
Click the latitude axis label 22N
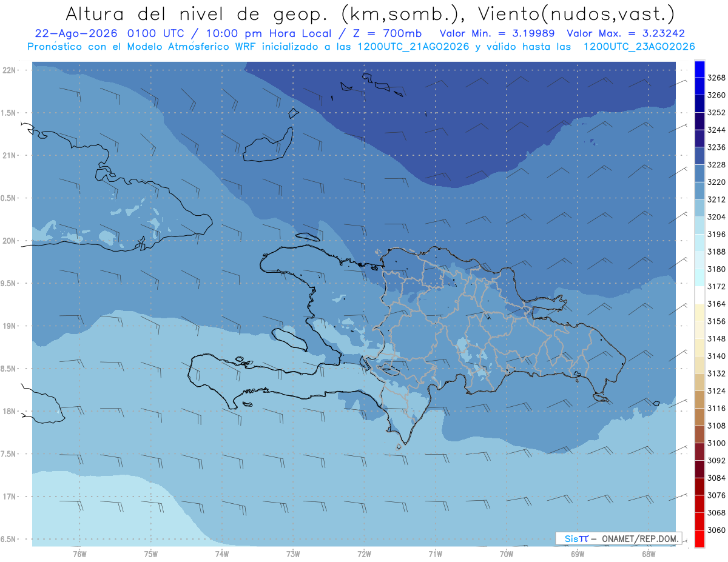tap(10, 70)
